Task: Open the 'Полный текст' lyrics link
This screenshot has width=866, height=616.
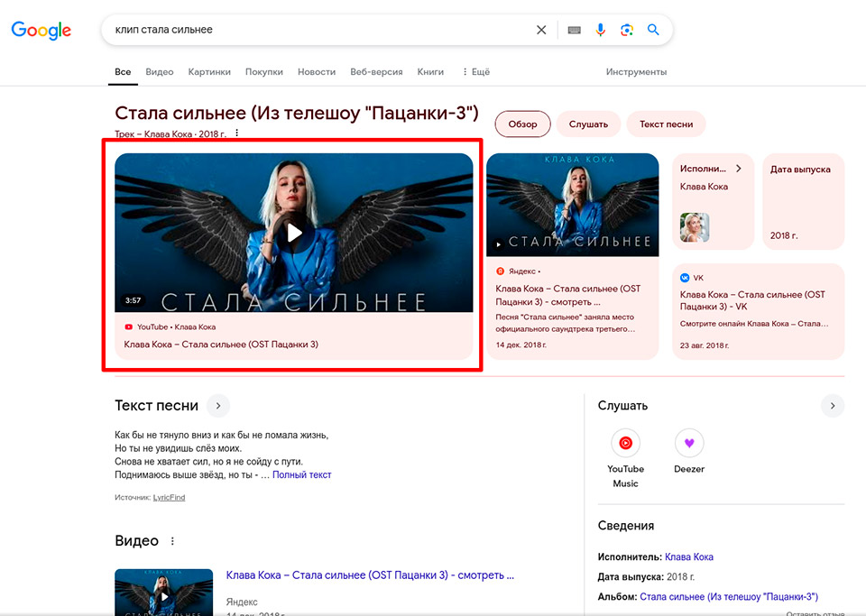Action: click(301, 474)
